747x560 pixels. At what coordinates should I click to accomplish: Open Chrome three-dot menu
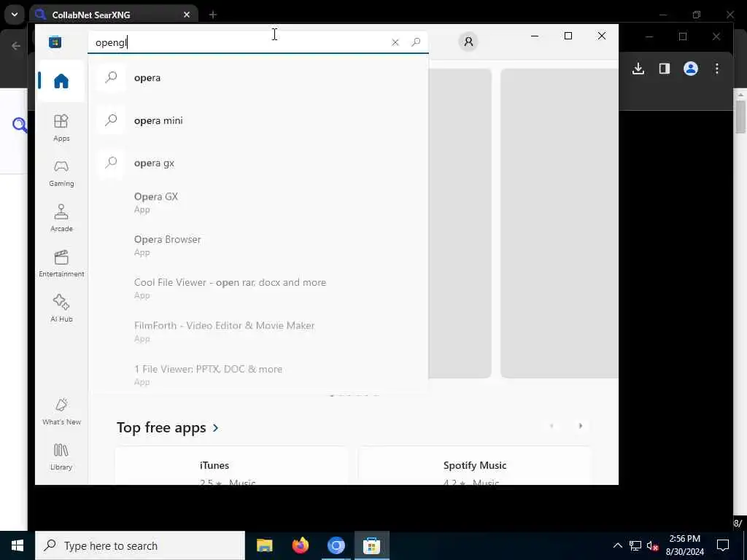point(717,69)
